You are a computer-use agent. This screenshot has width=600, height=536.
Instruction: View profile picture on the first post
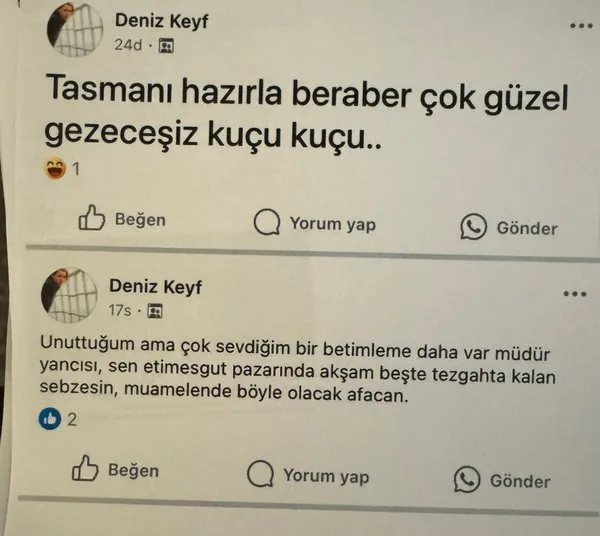(75, 30)
